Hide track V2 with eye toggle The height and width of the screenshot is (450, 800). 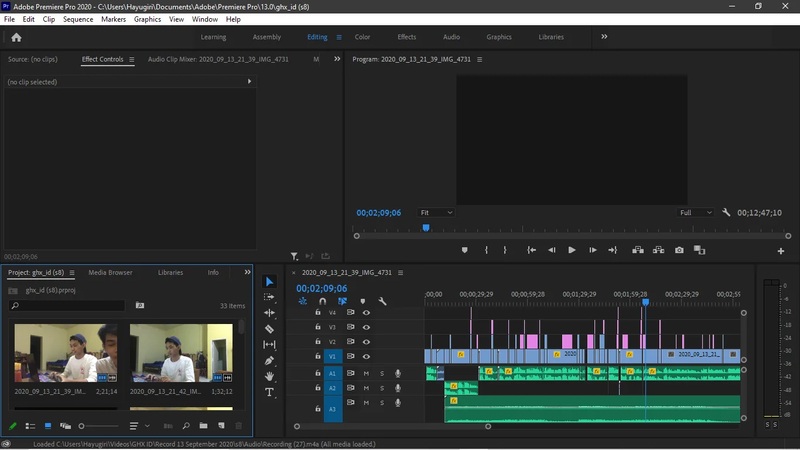[366, 341]
